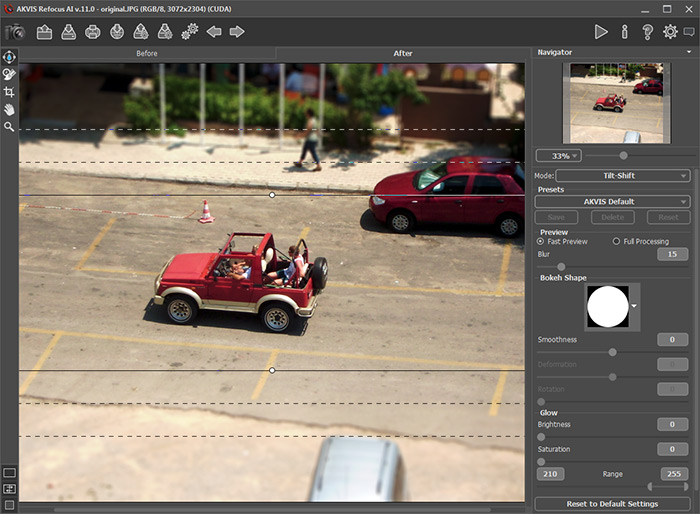Open the AKVIS home page camera icon
This screenshot has height=514, width=700.
click(x=15, y=32)
